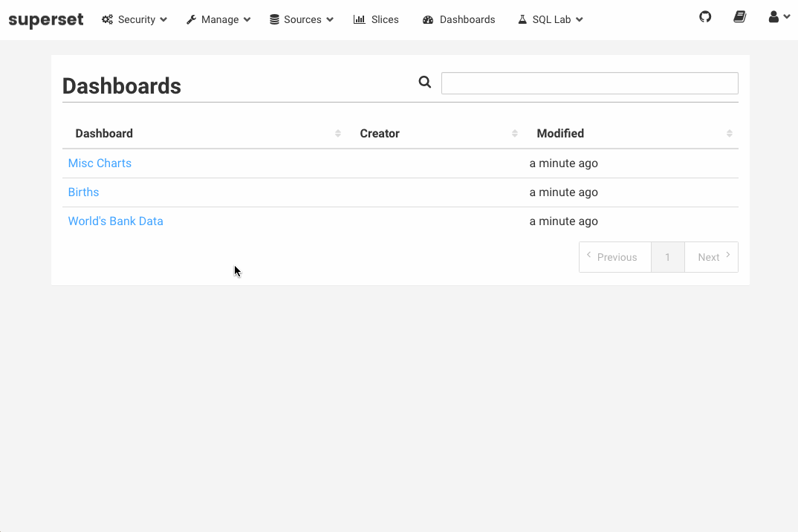The image size is (798, 532).
Task: Expand the Manage dropdown menu
Action: [218, 20]
